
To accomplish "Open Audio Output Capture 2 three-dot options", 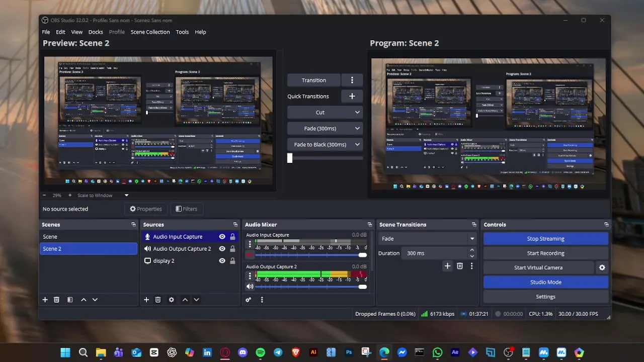I will point(250,276).
